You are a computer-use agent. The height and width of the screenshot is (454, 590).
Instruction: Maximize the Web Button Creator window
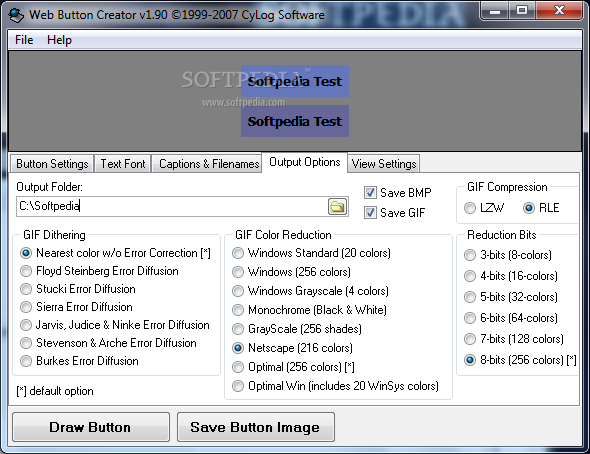click(x=522, y=11)
